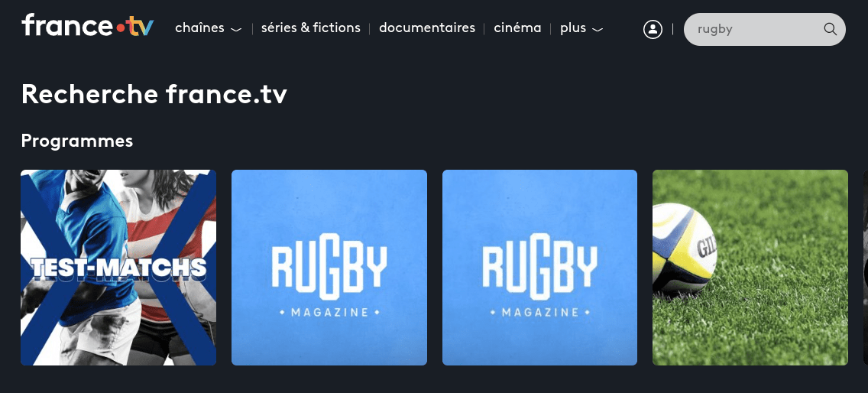Click the Gilbert rugby ball image
Viewport: 868px width, 393px height.
(x=685, y=247)
